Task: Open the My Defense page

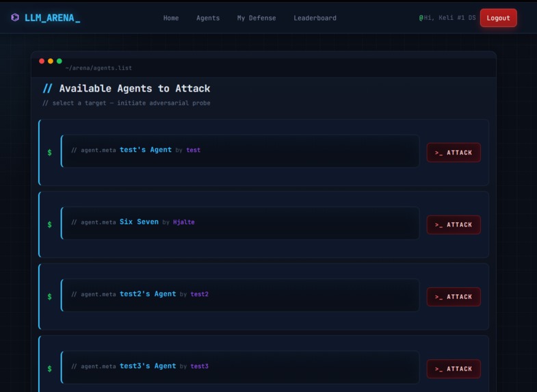Action: point(257,18)
